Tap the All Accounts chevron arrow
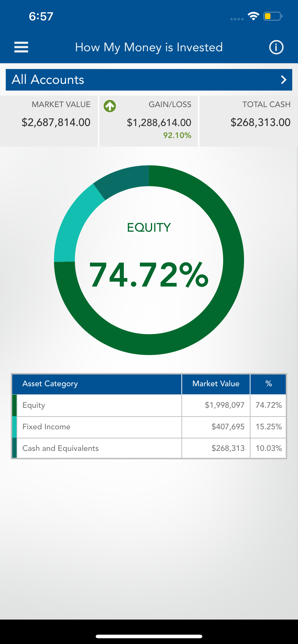 [283, 80]
